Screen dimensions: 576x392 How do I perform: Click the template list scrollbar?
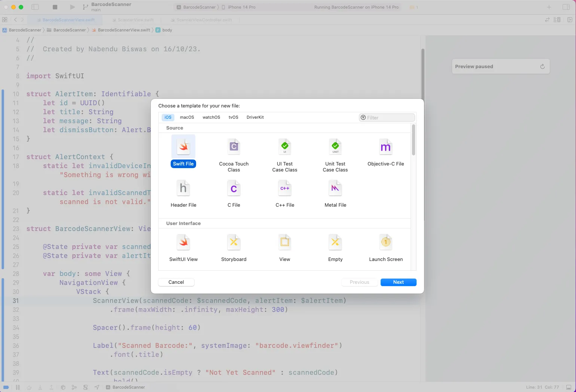click(414, 140)
